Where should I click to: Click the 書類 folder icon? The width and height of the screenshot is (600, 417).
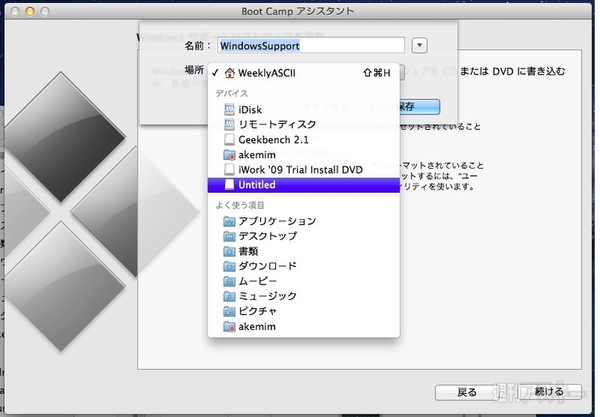coord(229,251)
